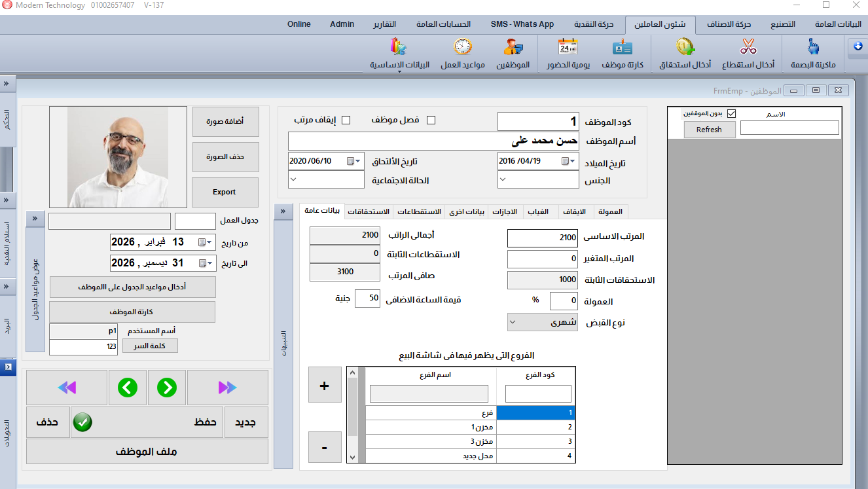868x489 pixels.
Task: Switch to the الاستحقاقات tab
Action: point(369,211)
